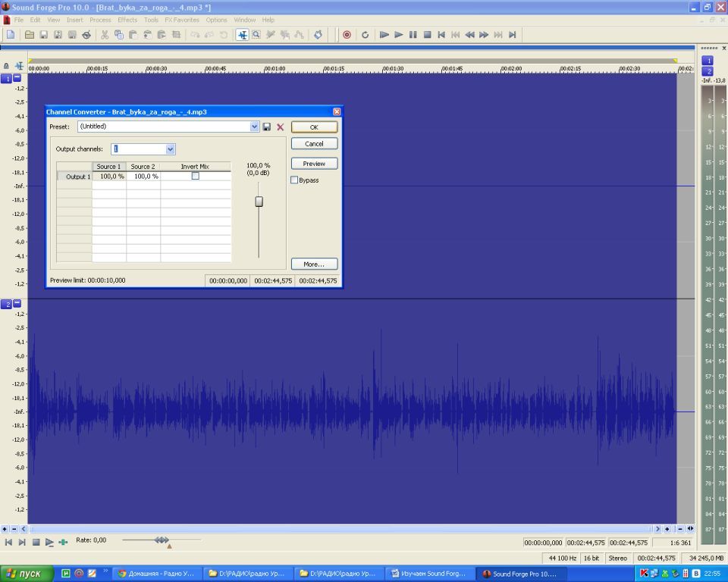Select the Edit tool in the toolbar
The width and height of the screenshot is (728, 582).
point(243,35)
